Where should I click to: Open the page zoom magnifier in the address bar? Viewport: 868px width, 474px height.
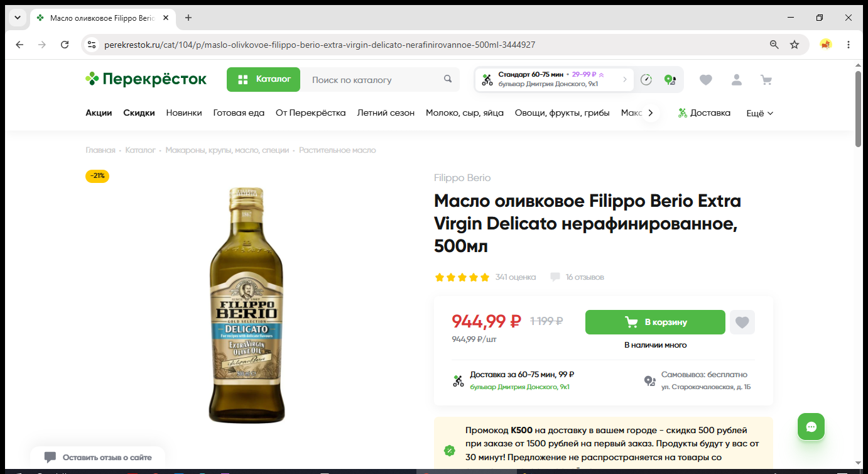click(x=774, y=45)
